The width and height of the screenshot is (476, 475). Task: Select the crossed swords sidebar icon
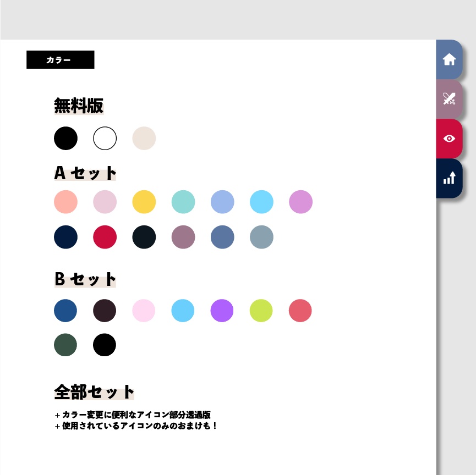coord(450,99)
